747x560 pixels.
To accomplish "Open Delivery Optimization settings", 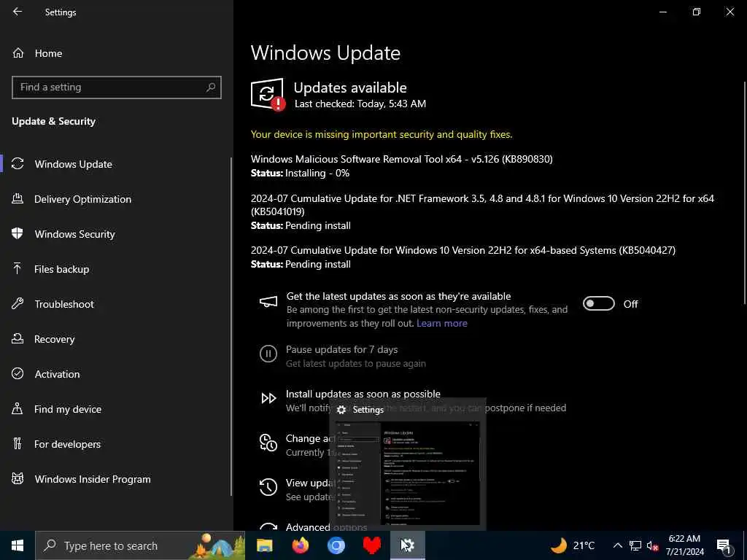I will (82, 199).
